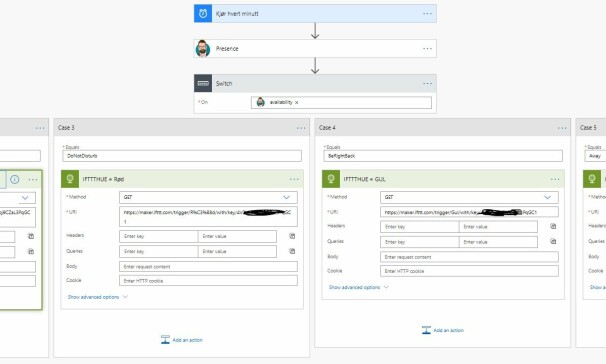Switch Case 4 queries to text mode icon
Image resolution: width=606 pixels, height=364 pixels.
[553, 242]
